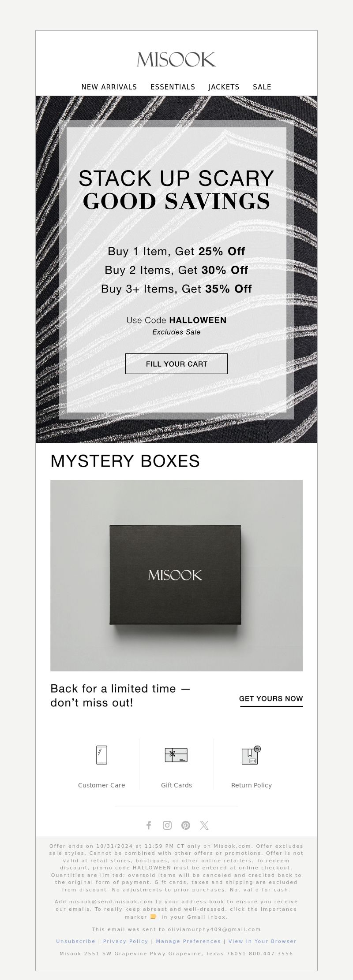Screen dimensions: 353x980
Task: Select the Jackets menu item
Action: click(224, 87)
